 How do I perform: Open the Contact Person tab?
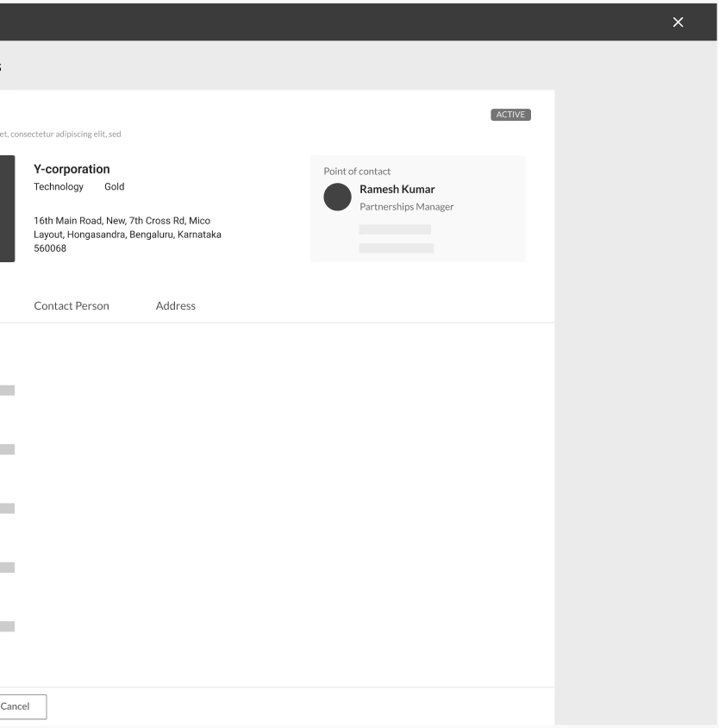tap(72, 305)
